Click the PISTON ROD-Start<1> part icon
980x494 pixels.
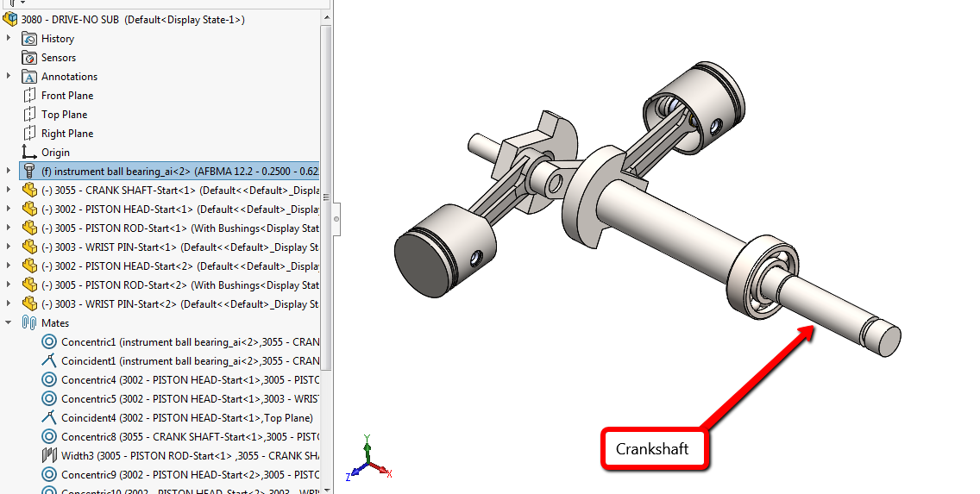point(29,228)
